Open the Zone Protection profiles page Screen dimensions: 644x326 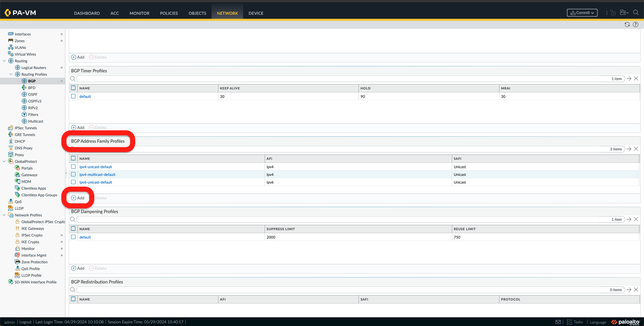click(x=34, y=262)
